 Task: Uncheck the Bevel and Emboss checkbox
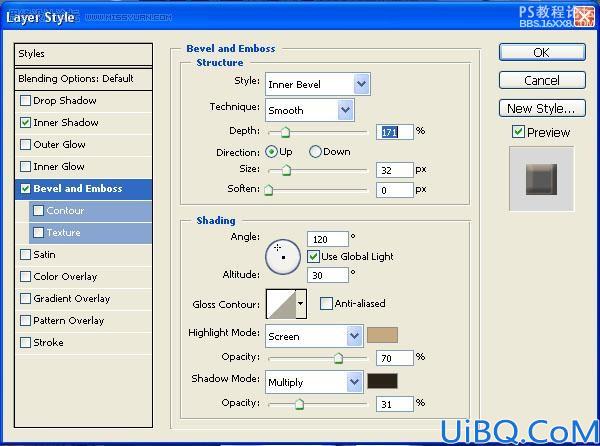click(25, 189)
